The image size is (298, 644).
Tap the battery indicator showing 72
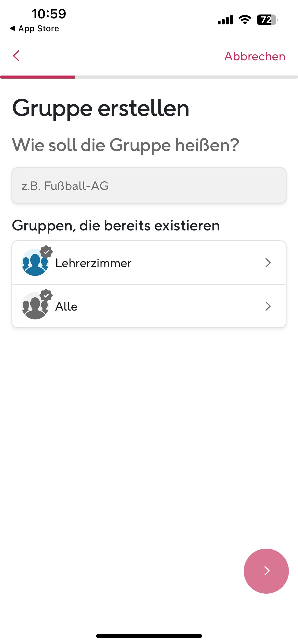tap(267, 20)
